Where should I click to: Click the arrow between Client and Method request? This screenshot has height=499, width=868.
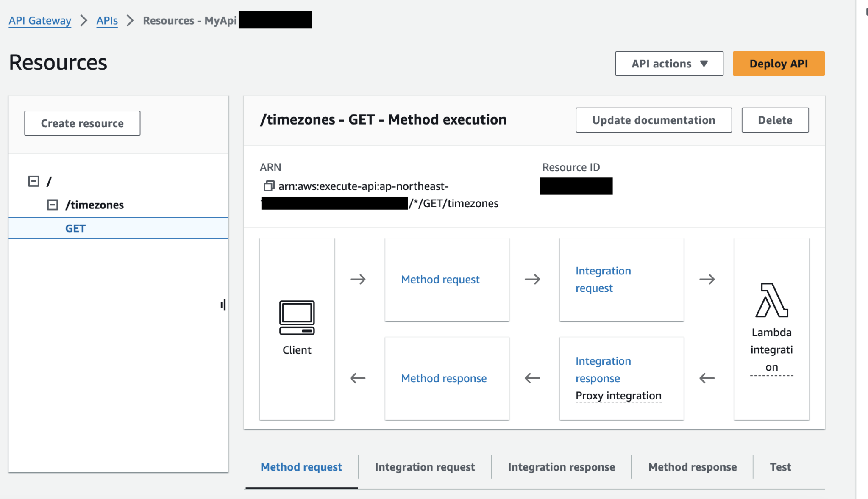(358, 279)
